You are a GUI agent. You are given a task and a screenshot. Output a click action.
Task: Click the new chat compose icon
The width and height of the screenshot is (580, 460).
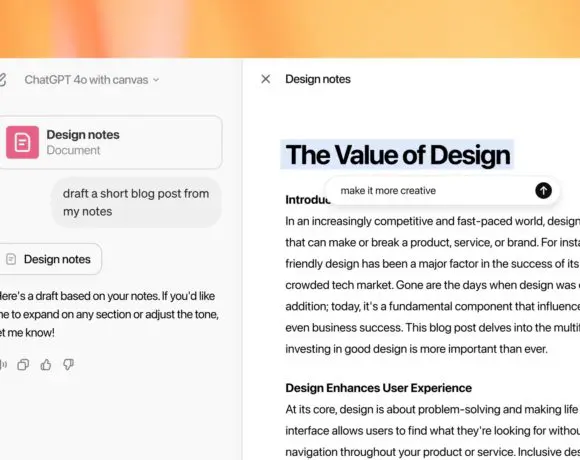pyautogui.click(x=2, y=80)
